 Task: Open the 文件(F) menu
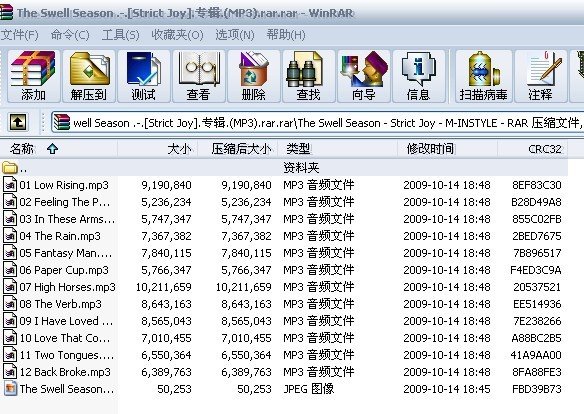point(19,35)
